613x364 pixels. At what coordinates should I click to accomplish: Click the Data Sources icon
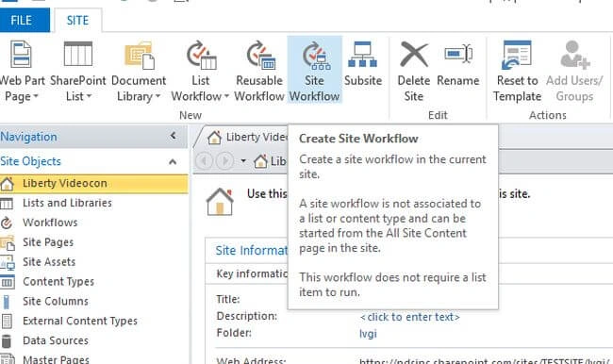coord(7,341)
